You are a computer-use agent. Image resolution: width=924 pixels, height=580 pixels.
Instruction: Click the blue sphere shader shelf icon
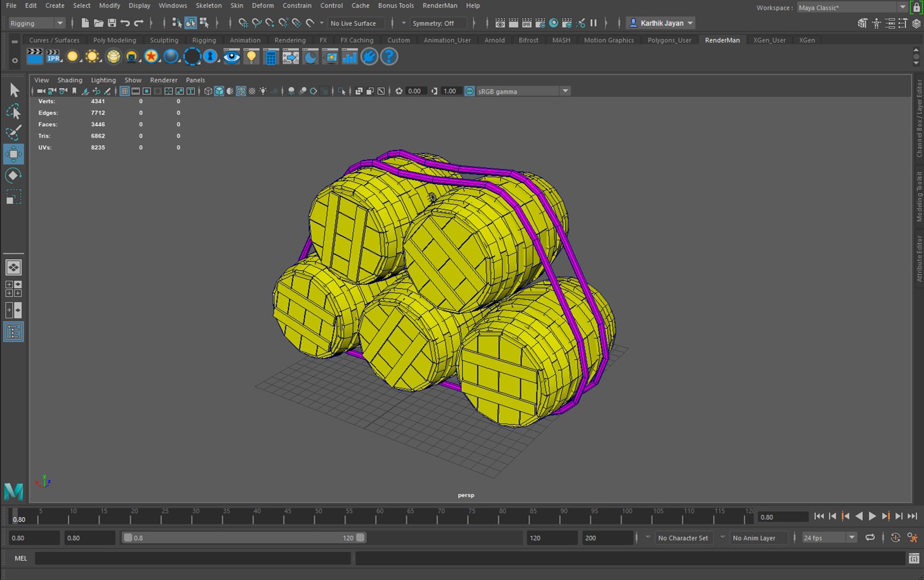click(171, 56)
